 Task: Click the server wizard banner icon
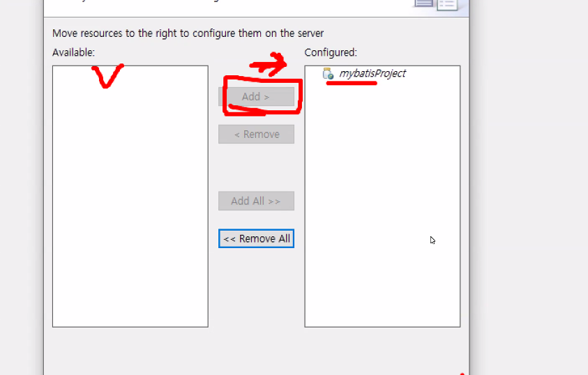[437, 6]
